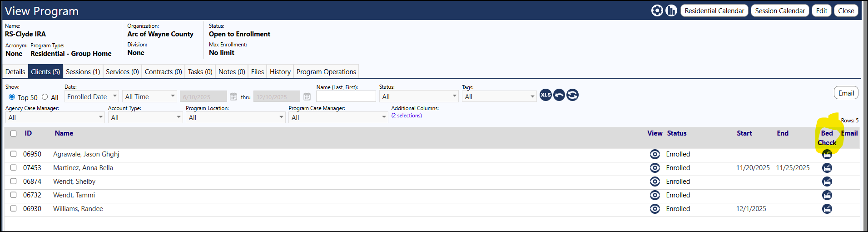Check the box for client 06874

14,182
